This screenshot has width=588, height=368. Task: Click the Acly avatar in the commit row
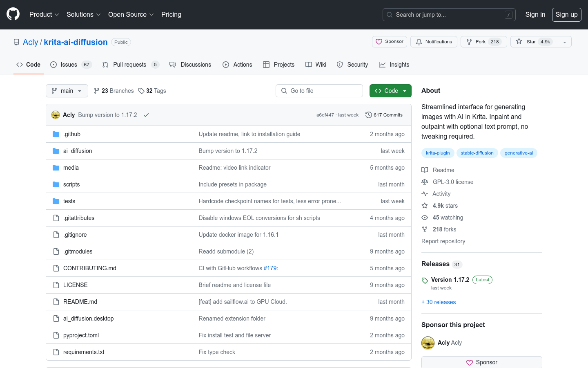tap(56, 115)
